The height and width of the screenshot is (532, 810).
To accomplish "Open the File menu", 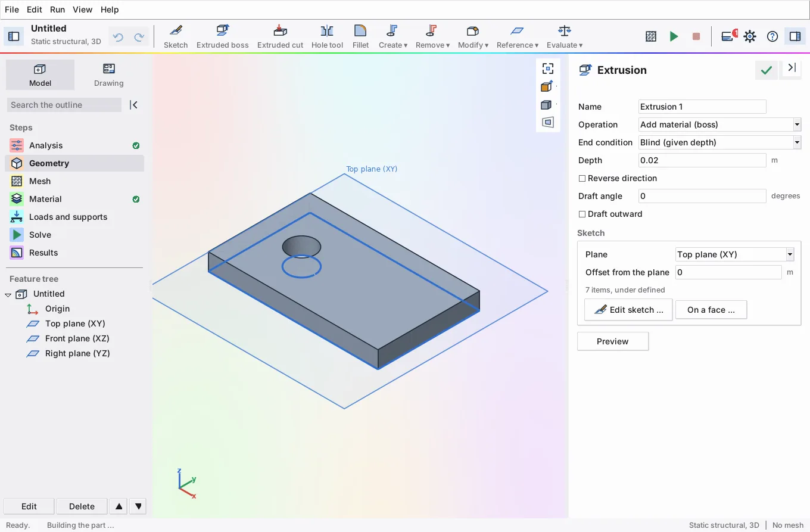I will coord(12,10).
